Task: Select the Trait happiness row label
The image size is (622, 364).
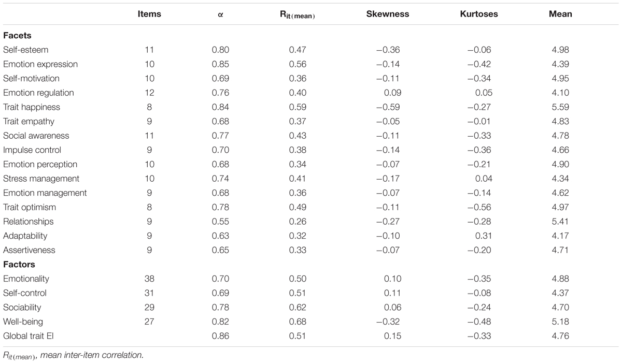Action: 32,107
